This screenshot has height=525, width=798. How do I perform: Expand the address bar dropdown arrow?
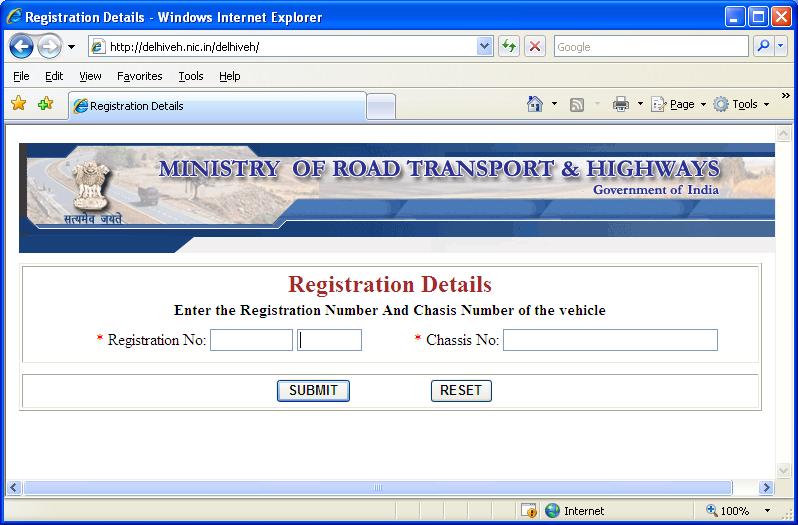click(485, 47)
